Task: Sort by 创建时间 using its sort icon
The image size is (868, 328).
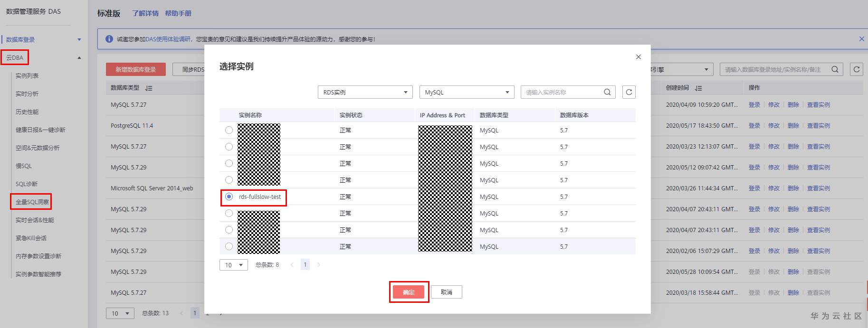Action: [698, 88]
